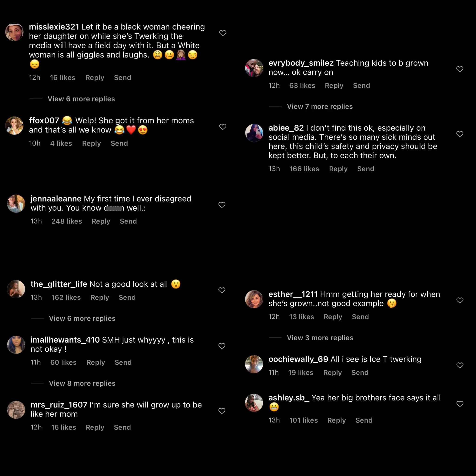Tap the heart beside abiee_82's comment
This screenshot has width=476, height=476.
[x=460, y=134]
